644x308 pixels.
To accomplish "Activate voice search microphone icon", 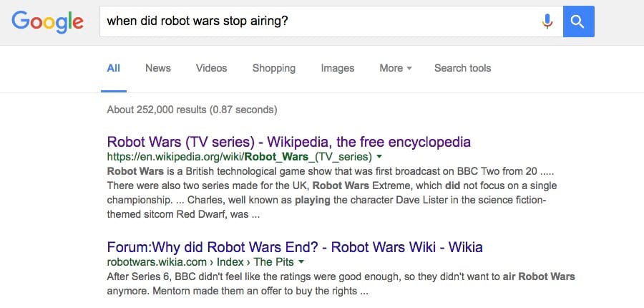I will tap(547, 21).
